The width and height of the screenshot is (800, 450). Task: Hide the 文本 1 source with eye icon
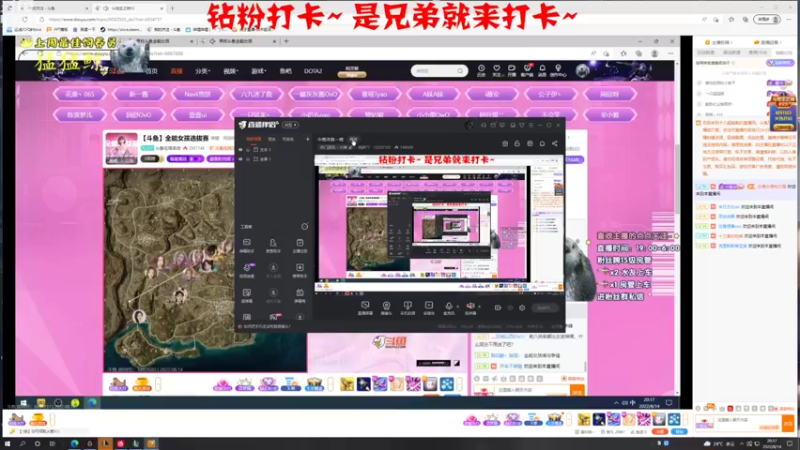point(240,150)
